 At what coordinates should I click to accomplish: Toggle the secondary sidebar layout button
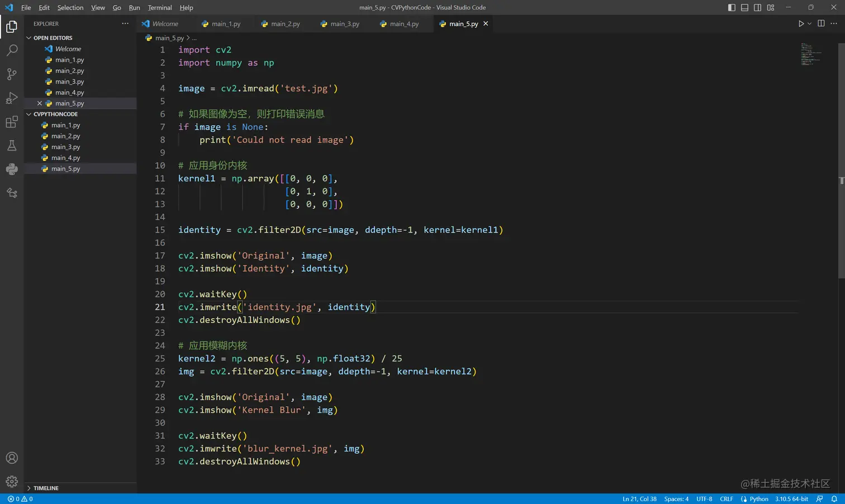(x=757, y=7)
